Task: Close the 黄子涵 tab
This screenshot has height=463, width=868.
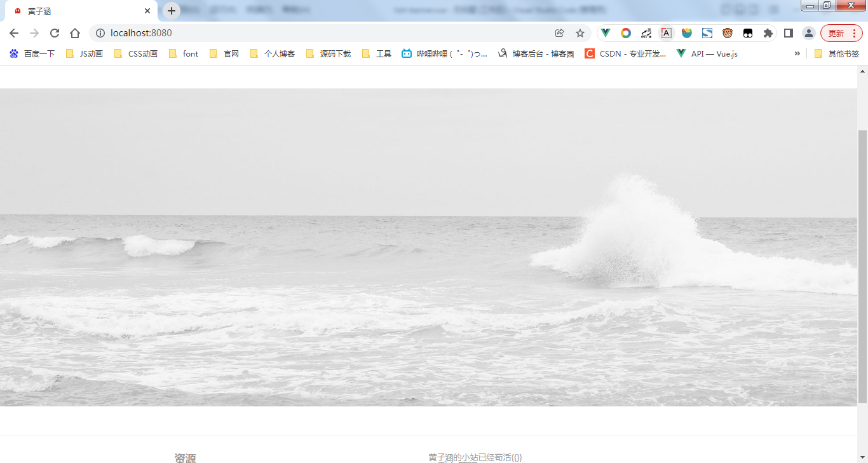Action: click(147, 11)
